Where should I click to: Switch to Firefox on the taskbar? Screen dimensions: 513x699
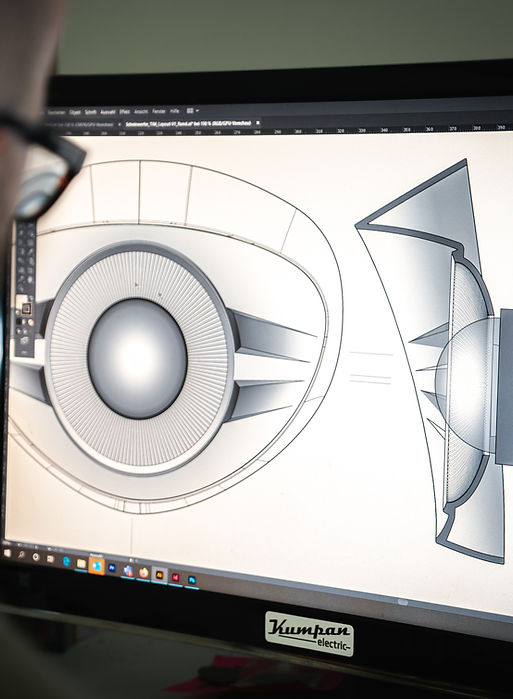point(144,573)
